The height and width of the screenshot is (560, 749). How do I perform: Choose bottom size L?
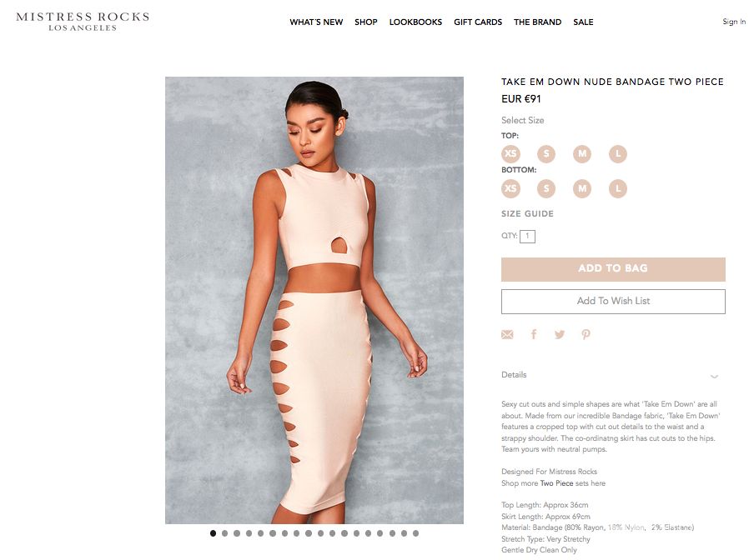tap(618, 188)
